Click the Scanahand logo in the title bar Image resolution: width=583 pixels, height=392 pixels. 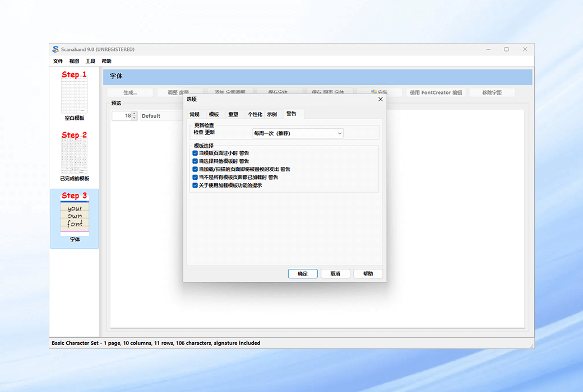click(55, 49)
